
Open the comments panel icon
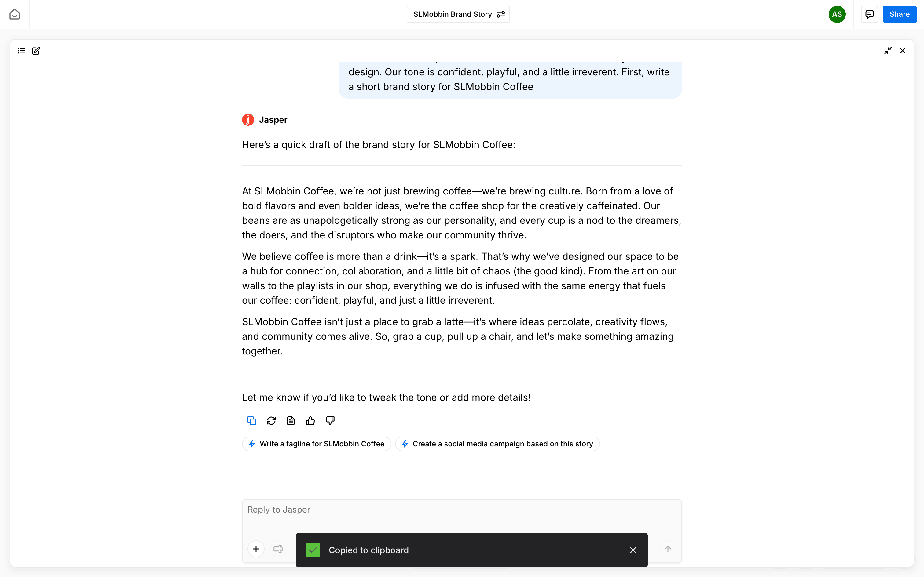869,15
